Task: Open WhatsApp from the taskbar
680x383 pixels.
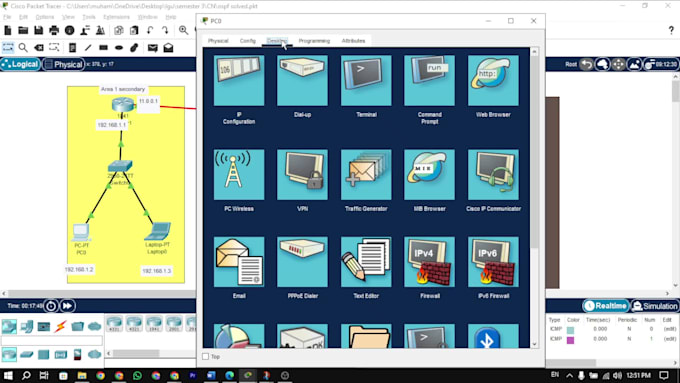Action: click(137, 376)
